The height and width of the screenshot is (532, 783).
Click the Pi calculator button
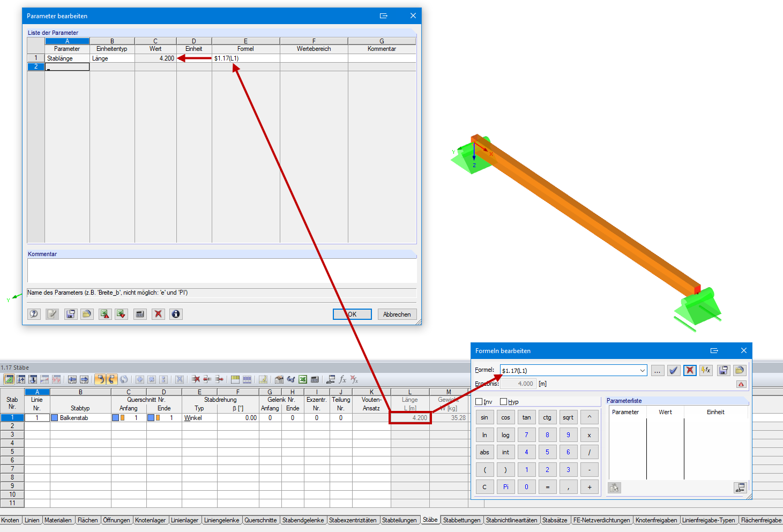pyautogui.click(x=505, y=487)
